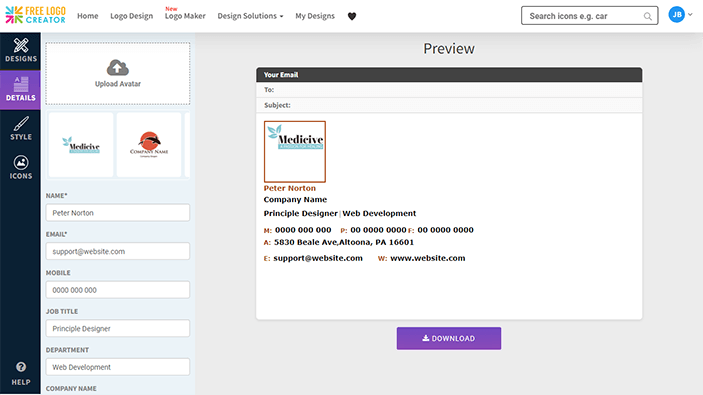Open the Style sidebar panel

[21, 129]
